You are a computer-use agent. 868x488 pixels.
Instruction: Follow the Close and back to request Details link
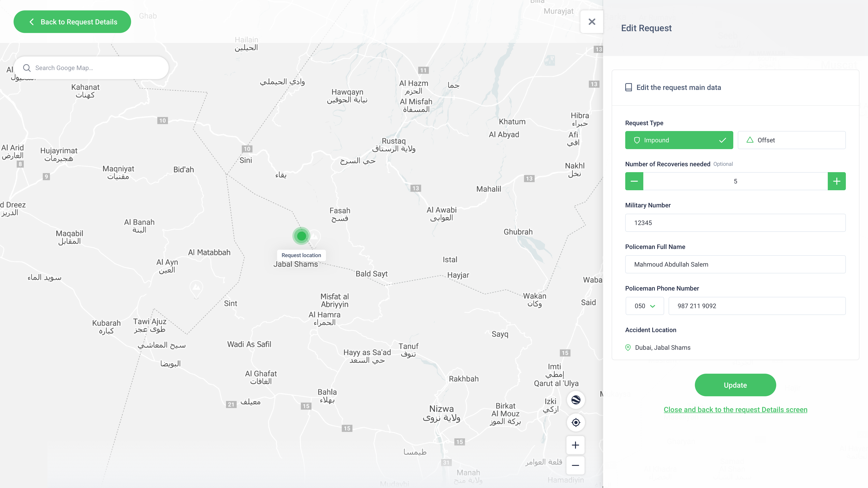[735, 410]
